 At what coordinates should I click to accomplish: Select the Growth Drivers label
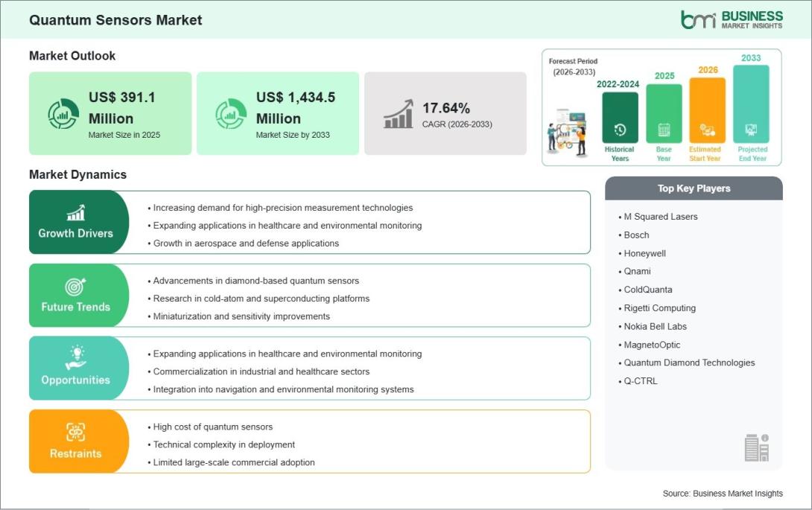coord(75,234)
